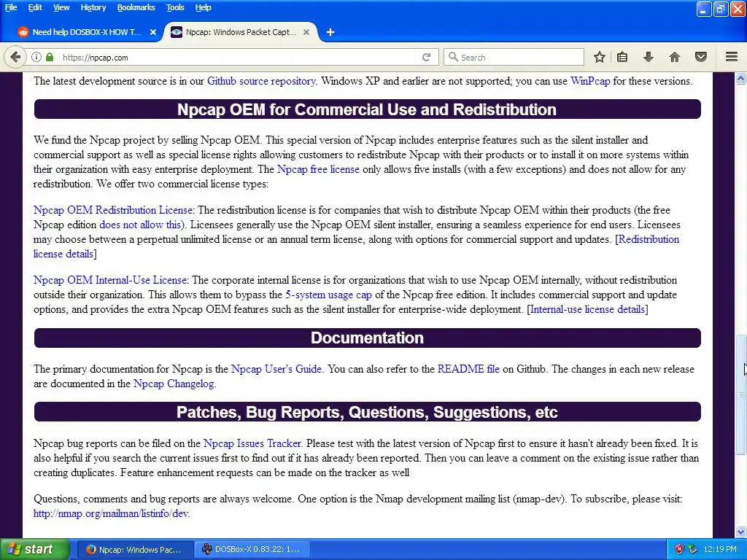Click the search magnifier icon
The image size is (747, 560).
pyautogui.click(x=453, y=57)
